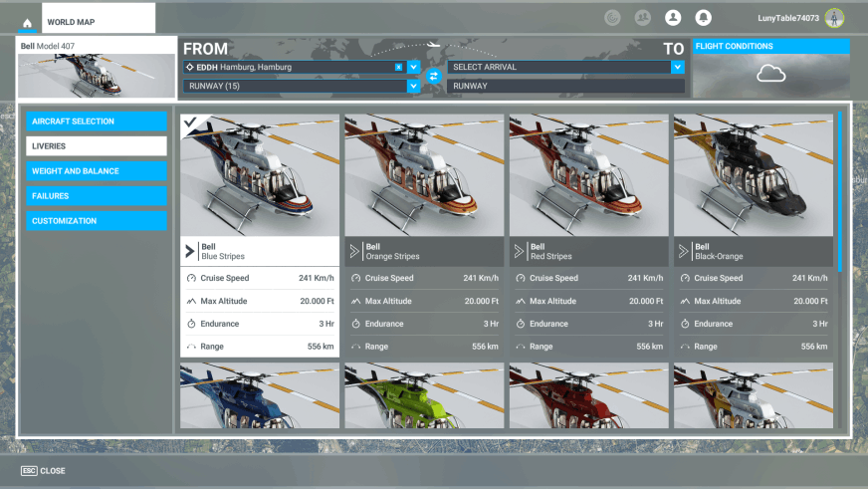The height and width of the screenshot is (489, 868).
Task: Clear the EDDH Hamburg departure entry
Action: tap(398, 67)
